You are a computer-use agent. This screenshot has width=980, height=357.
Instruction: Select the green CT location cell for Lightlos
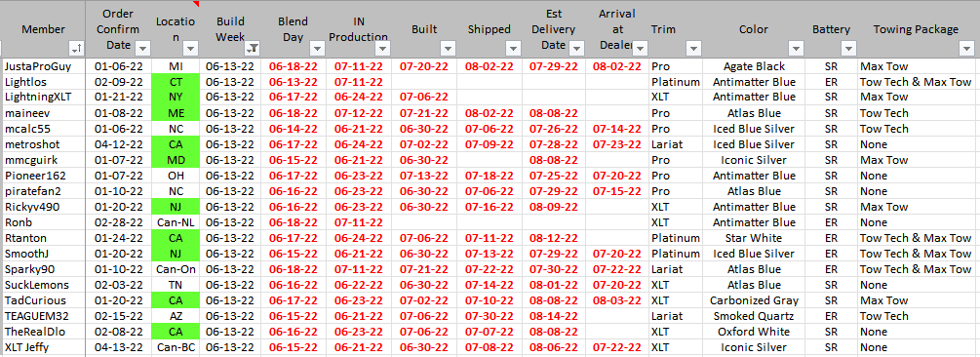tap(176, 82)
